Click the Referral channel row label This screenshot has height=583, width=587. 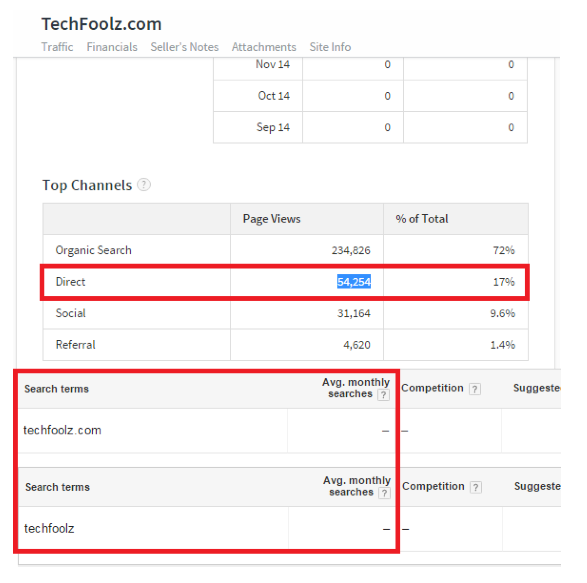(75, 344)
